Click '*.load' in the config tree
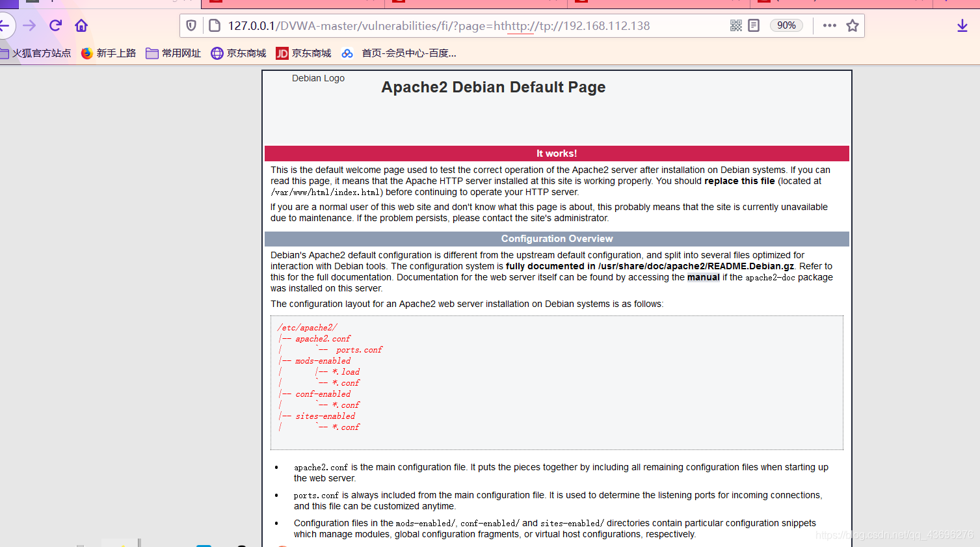980x547 pixels. click(346, 372)
